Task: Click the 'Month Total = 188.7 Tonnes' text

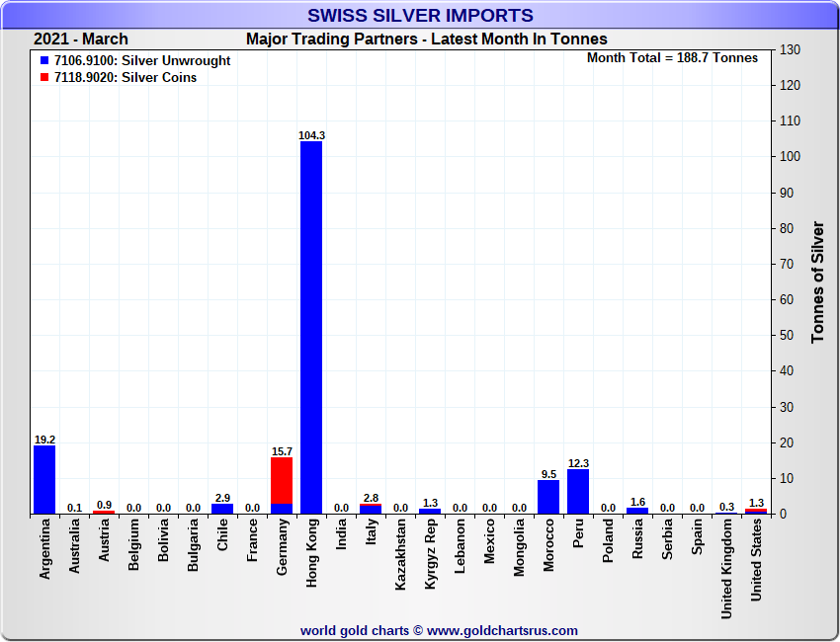Action: (x=672, y=58)
